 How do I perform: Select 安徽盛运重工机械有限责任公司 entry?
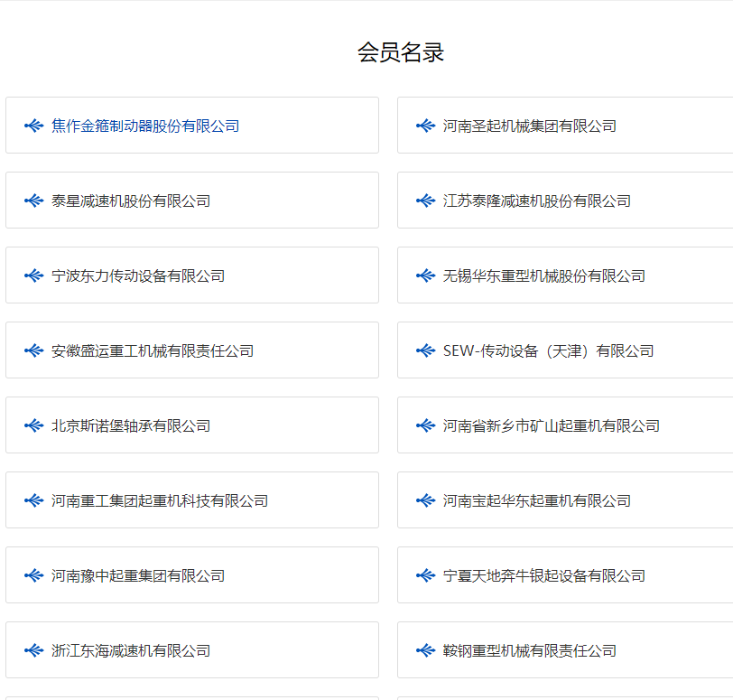pos(153,350)
